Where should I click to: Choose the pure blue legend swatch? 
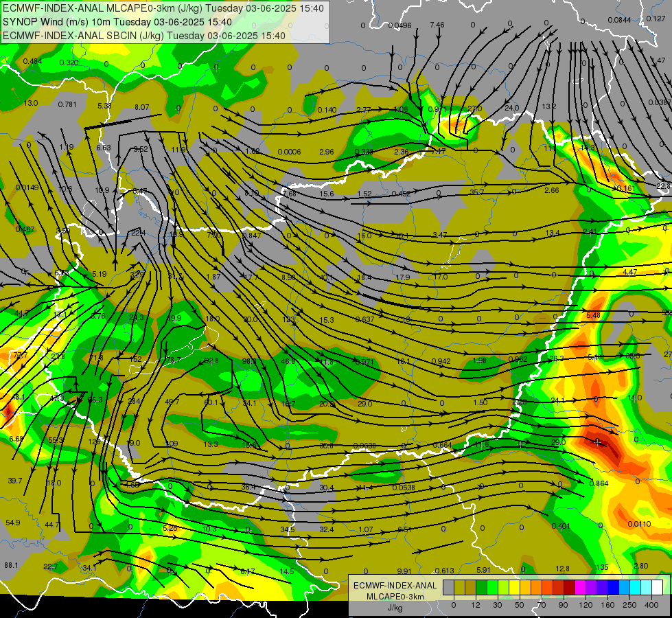click(x=613, y=587)
